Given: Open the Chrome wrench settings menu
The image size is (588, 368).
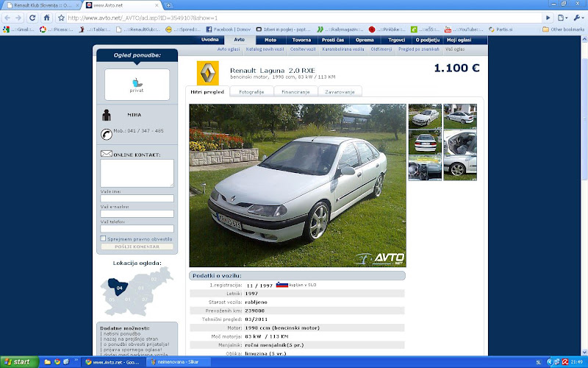Looking at the screenshot, I should [x=578, y=18].
